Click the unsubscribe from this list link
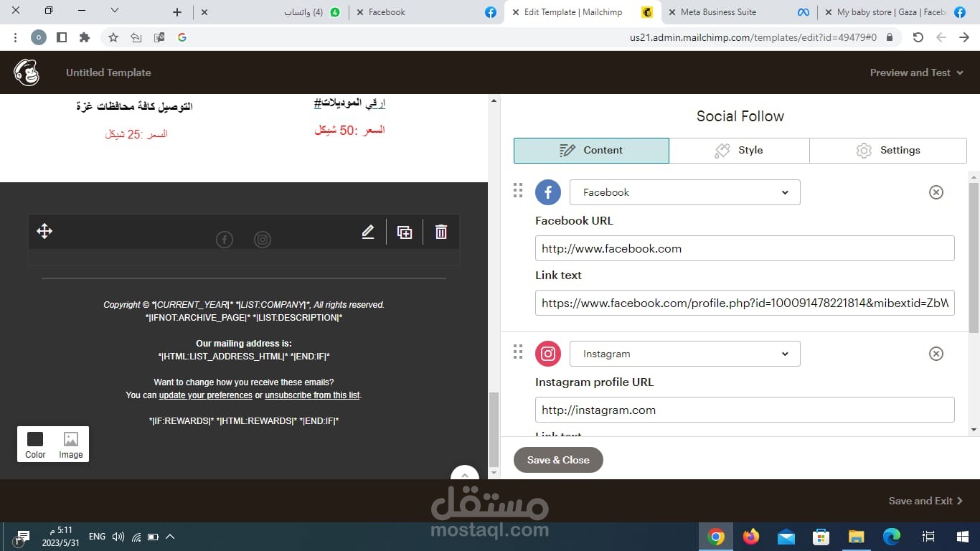 point(312,395)
